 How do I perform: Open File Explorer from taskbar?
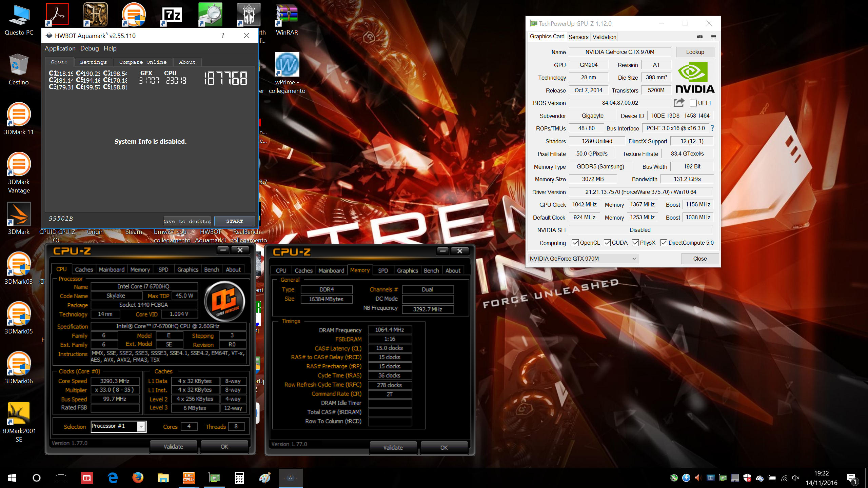163,478
